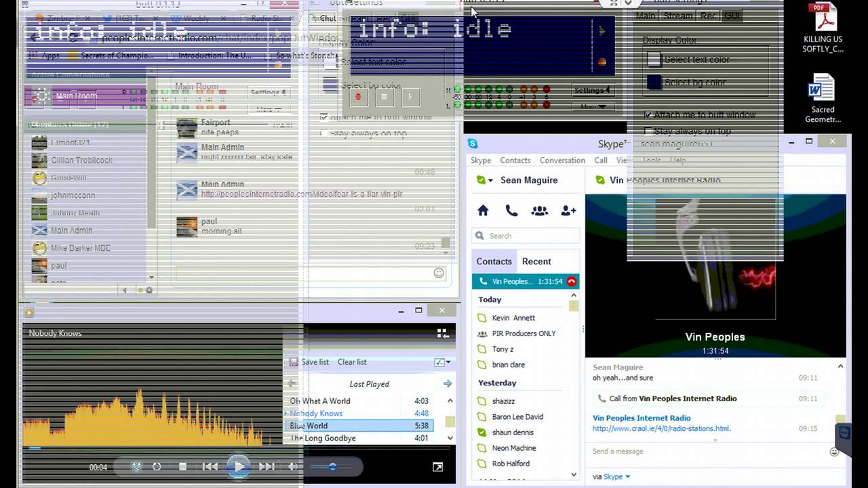End the Vin Peoples call with red hang-up icon
This screenshot has width=868, height=488.
[572, 281]
